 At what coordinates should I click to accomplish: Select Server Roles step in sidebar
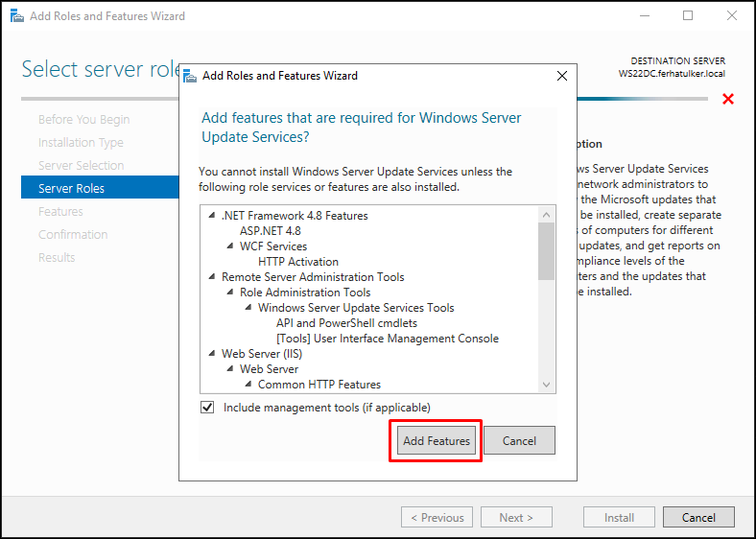pyautogui.click(x=100, y=188)
